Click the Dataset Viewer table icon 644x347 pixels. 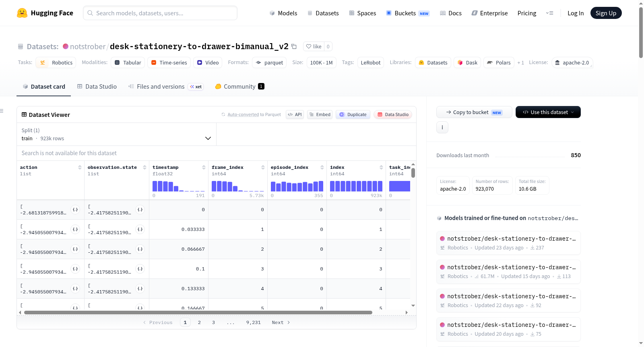[24, 115]
